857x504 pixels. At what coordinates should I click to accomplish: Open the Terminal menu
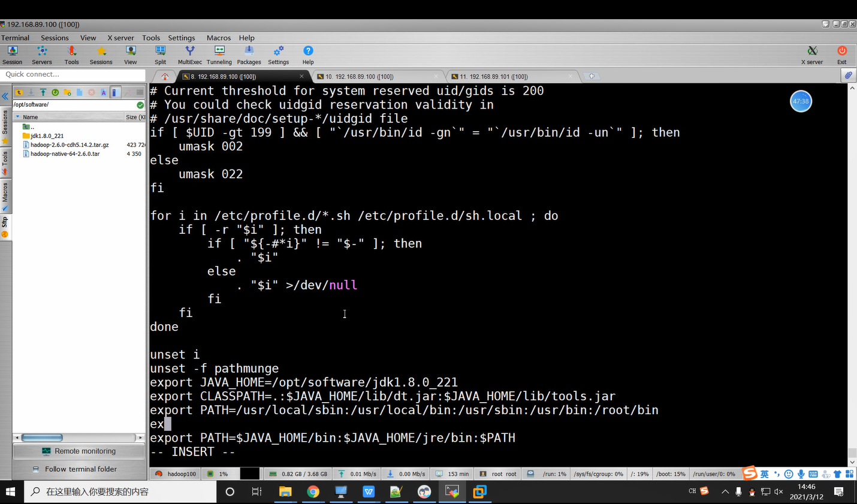[x=15, y=38]
